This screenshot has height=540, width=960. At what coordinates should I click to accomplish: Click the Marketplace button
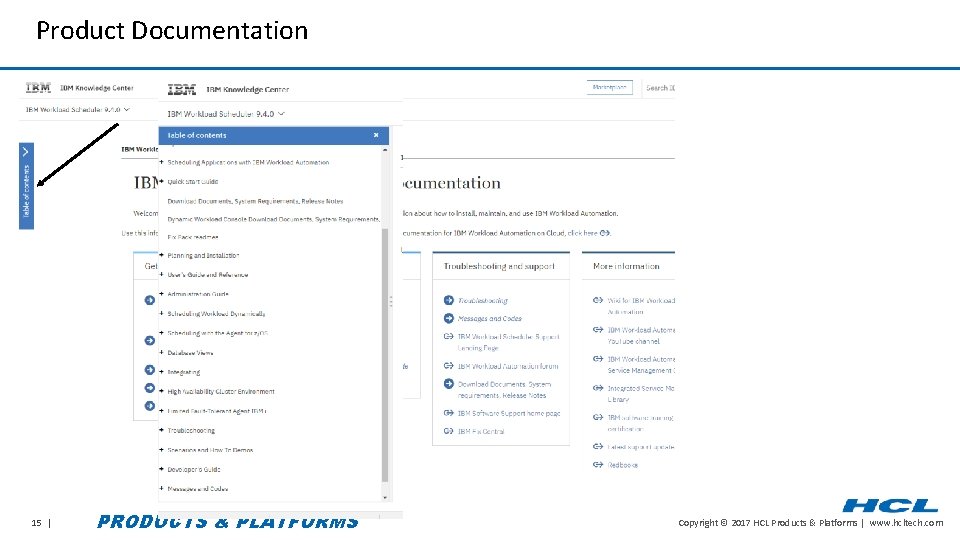(x=609, y=88)
